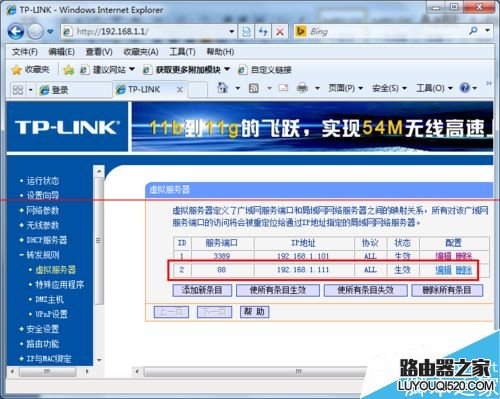Open the search provider dropdown arrow
The width and height of the screenshot is (500, 399).
[x=487, y=31]
